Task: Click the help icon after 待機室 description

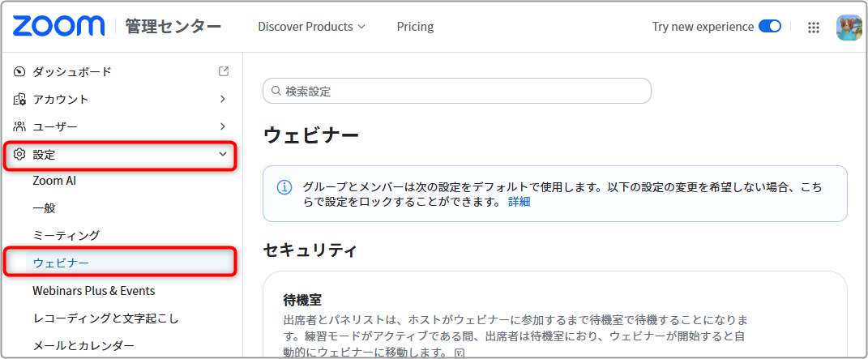Action: 459,352
